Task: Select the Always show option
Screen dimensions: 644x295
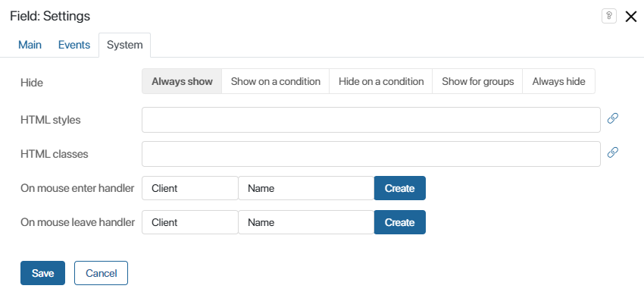Action: point(182,81)
